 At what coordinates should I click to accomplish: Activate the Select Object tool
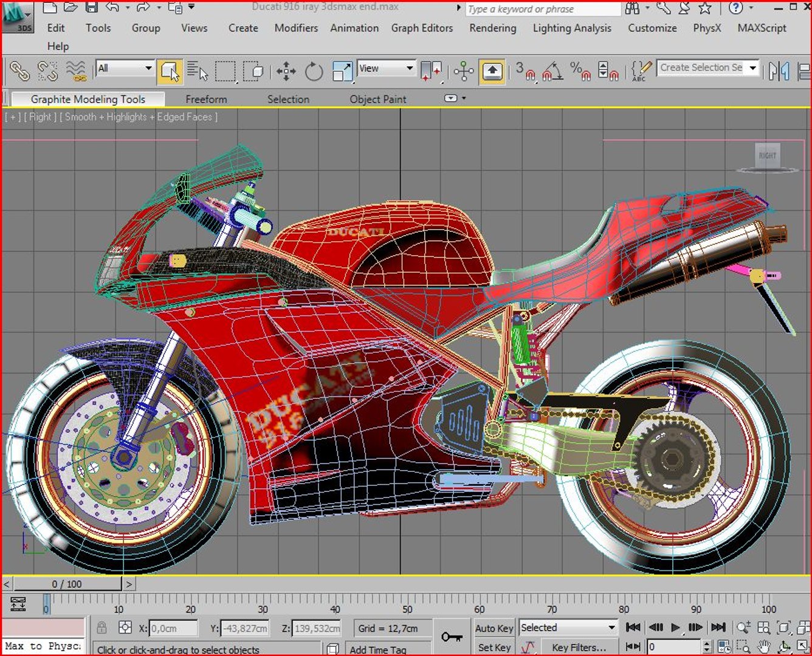pyautogui.click(x=169, y=72)
